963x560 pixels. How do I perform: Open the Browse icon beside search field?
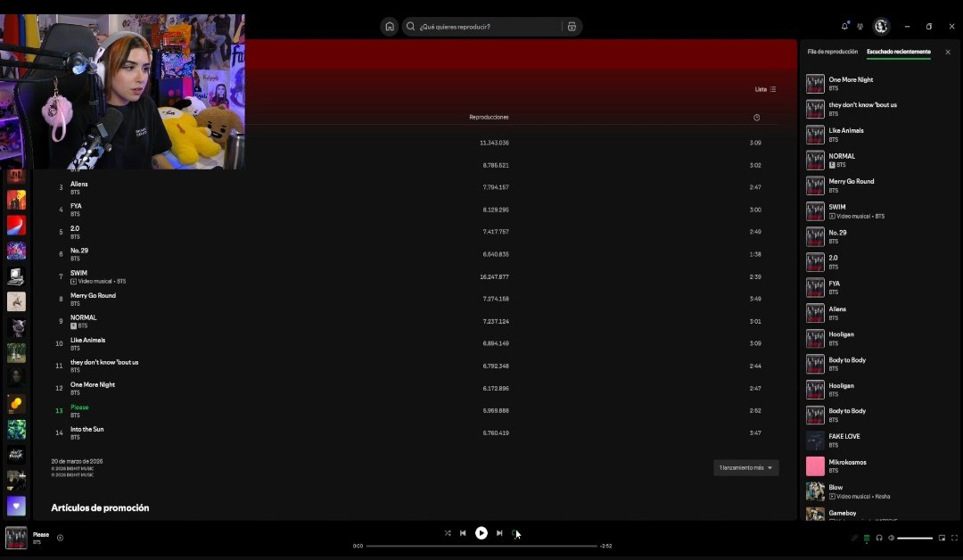click(x=572, y=27)
